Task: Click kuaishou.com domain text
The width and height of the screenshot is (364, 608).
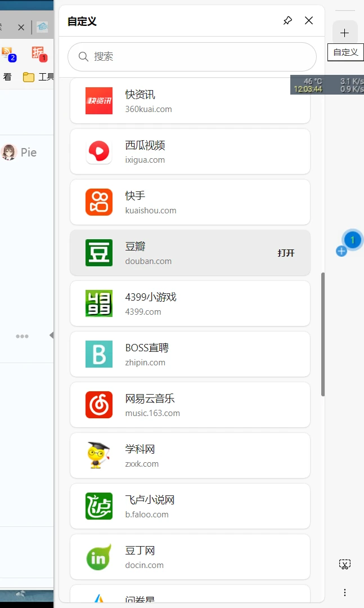Action: point(151,211)
